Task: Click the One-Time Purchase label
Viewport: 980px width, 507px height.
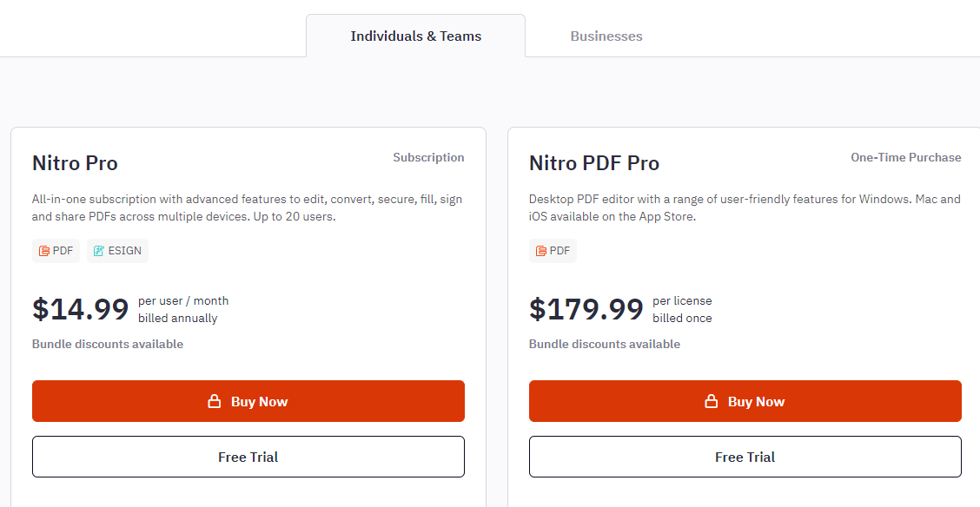Action: click(905, 157)
